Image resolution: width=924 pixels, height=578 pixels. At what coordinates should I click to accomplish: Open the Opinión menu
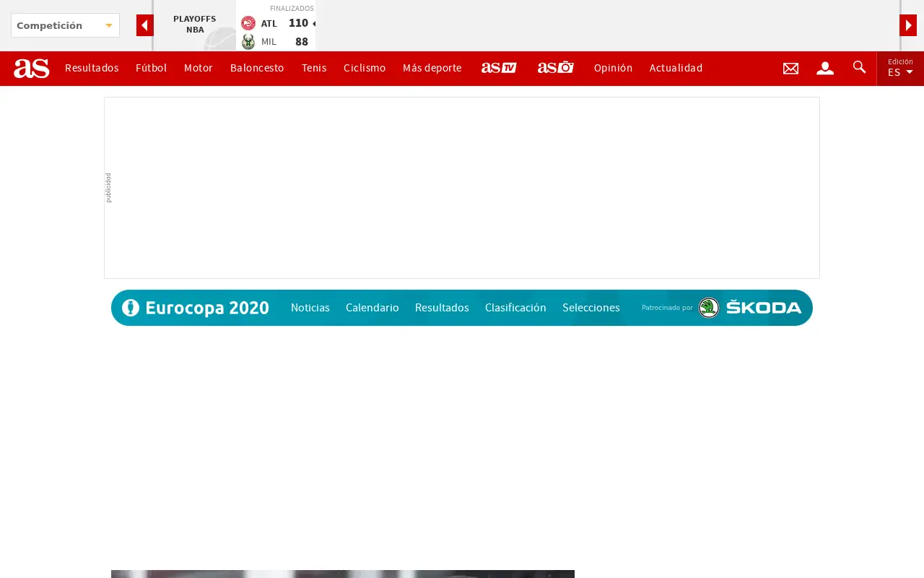[x=613, y=68]
